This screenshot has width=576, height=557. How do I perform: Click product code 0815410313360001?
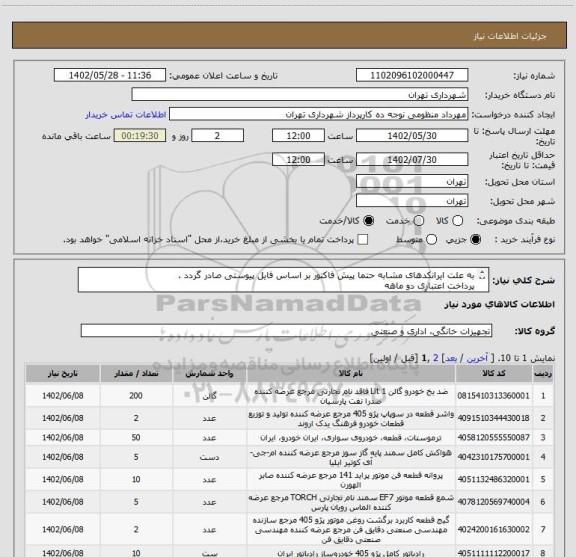(x=493, y=396)
